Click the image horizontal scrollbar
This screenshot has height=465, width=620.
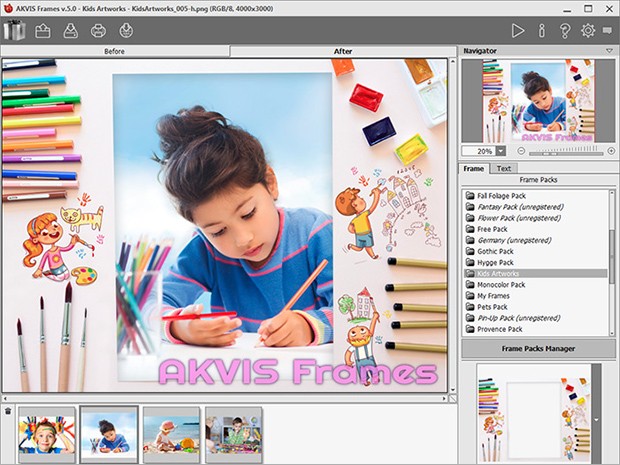[225, 399]
